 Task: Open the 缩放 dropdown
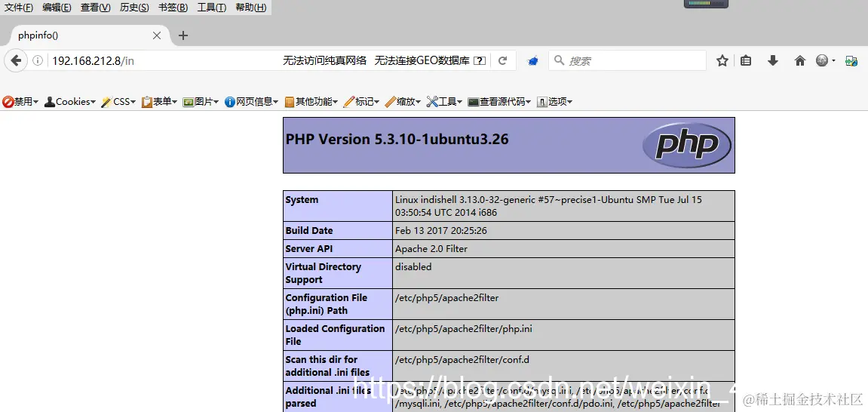(x=403, y=102)
